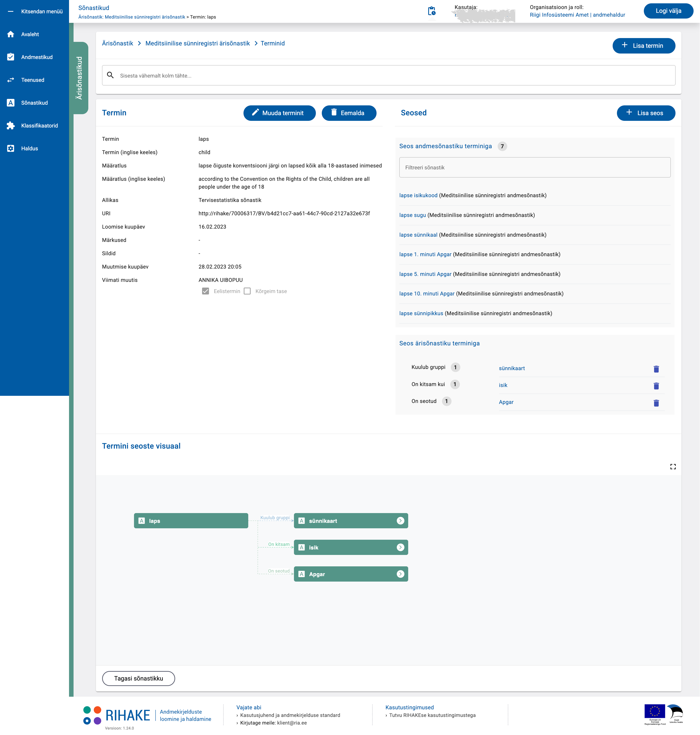Click the clipboard clock icon in header
This screenshot has height=735, width=700.
coord(431,11)
